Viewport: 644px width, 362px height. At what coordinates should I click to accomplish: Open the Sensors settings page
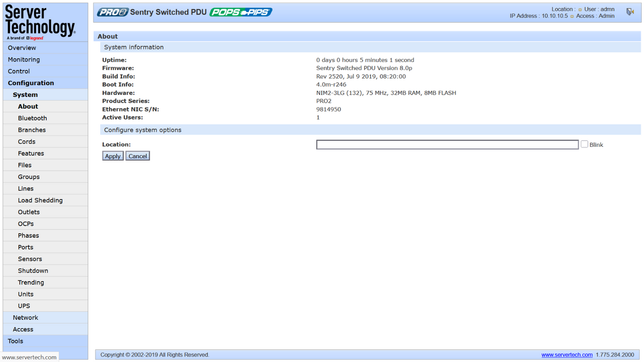pyautogui.click(x=46, y=259)
